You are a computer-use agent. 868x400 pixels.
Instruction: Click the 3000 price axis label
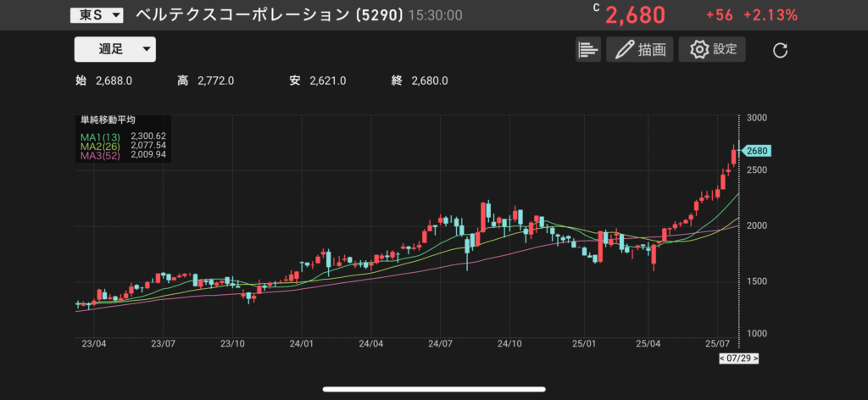[755, 118]
